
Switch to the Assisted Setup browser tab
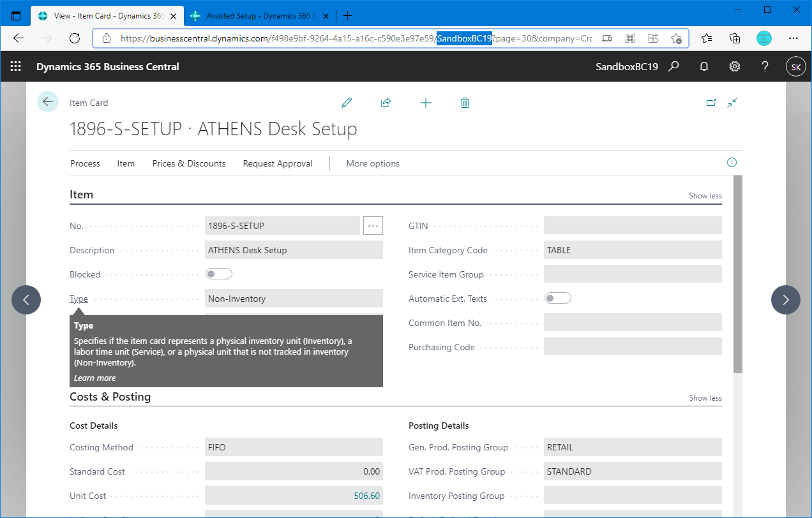pyautogui.click(x=255, y=15)
